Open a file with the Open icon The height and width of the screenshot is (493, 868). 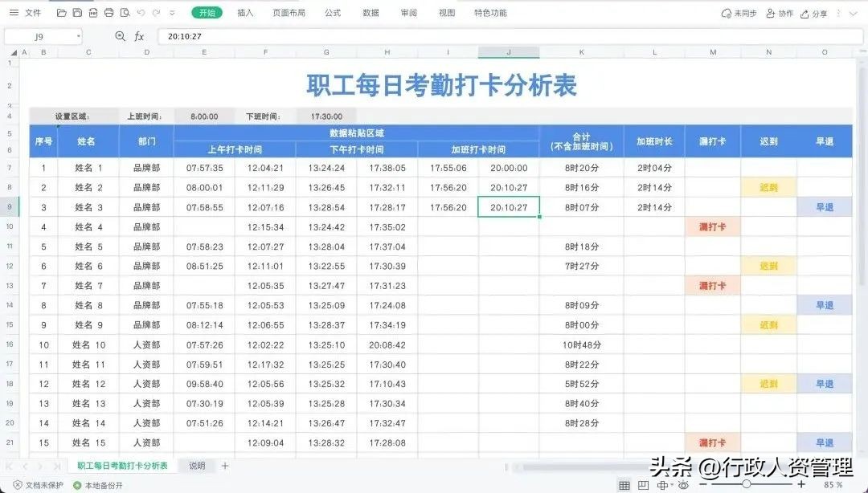pyautogui.click(x=63, y=12)
